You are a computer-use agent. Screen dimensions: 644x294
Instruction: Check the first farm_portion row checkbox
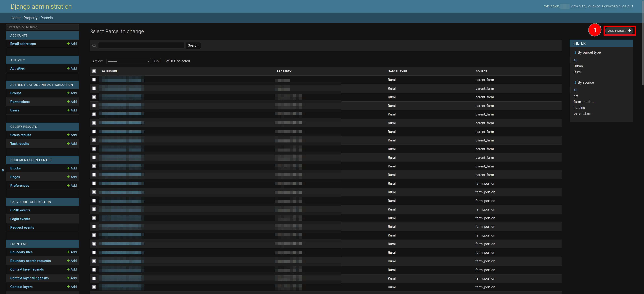point(94,183)
